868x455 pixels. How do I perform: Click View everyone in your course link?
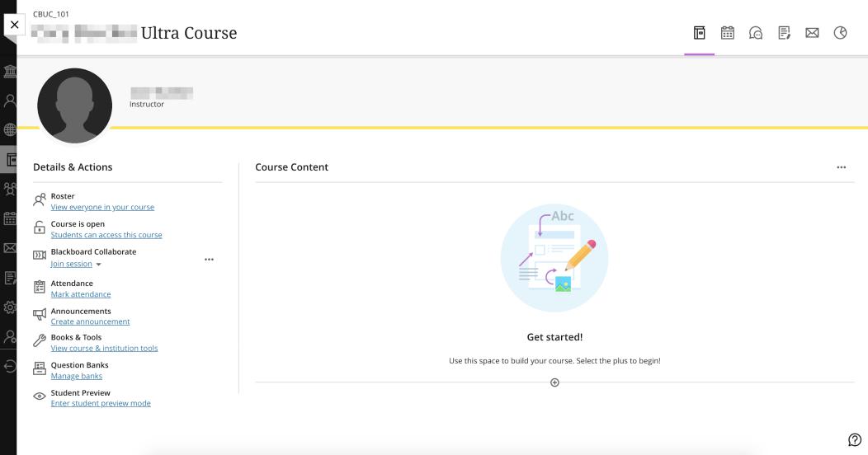[x=102, y=208]
